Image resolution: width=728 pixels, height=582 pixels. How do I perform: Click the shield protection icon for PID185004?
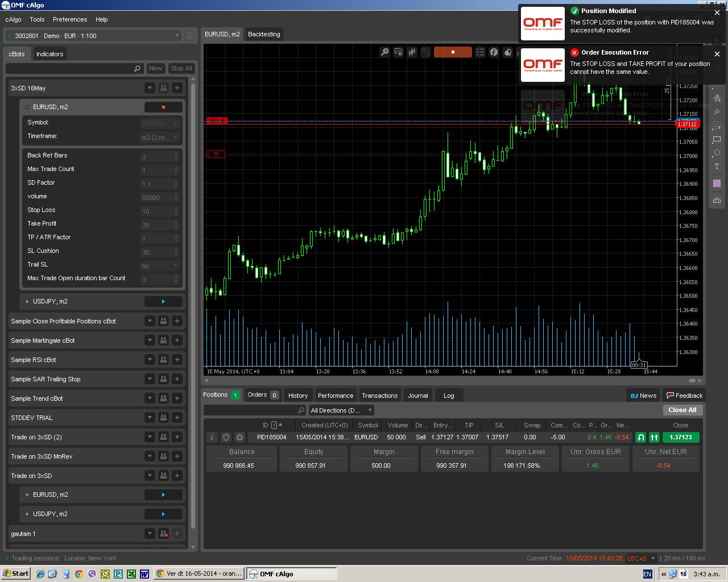click(x=226, y=437)
